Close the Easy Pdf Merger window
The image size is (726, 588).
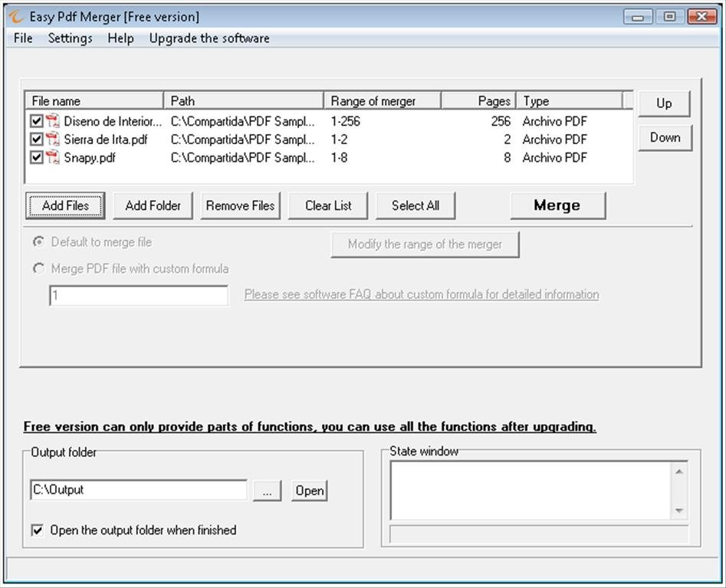702,17
